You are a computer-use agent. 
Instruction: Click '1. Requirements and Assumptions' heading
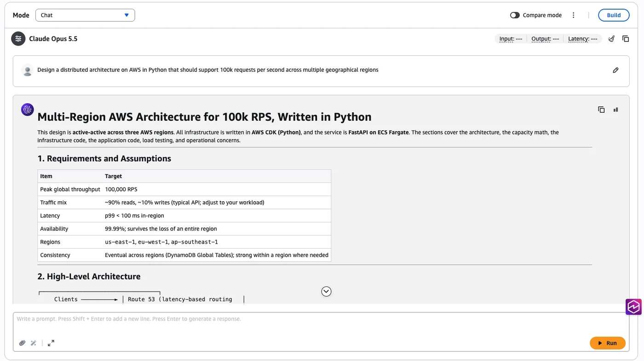pyautogui.click(x=104, y=158)
